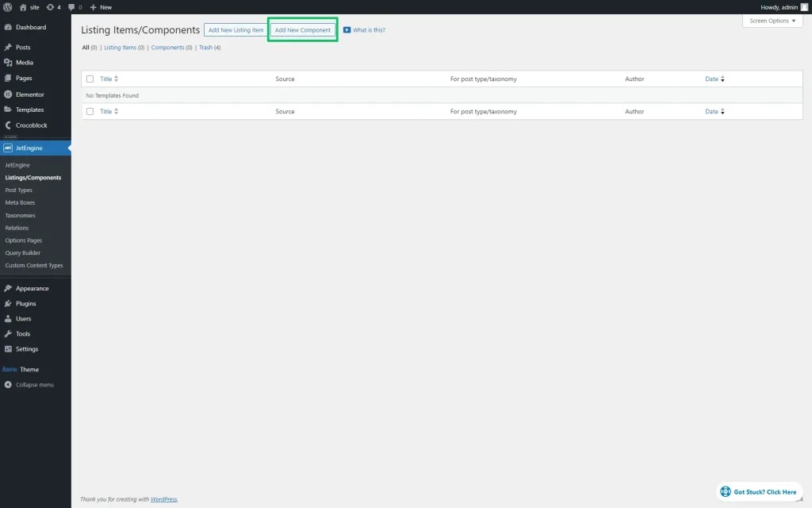Open Relations submenu item

coord(17,228)
